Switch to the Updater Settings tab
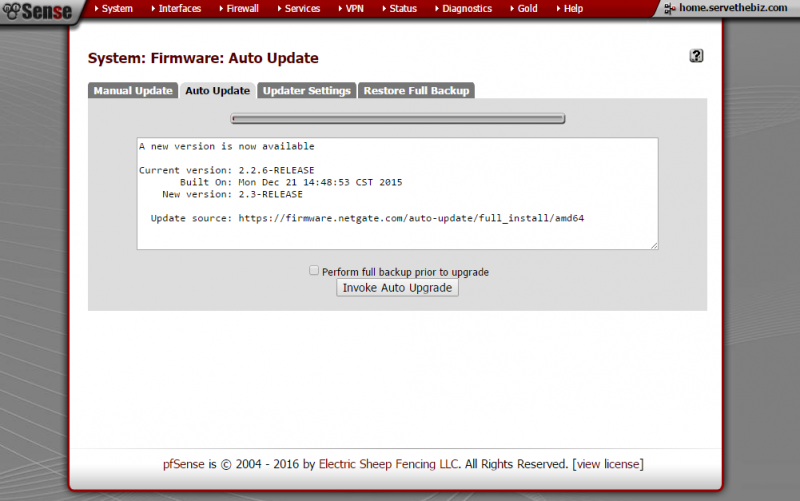Image resolution: width=800 pixels, height=501 pixels. point(307,90)
